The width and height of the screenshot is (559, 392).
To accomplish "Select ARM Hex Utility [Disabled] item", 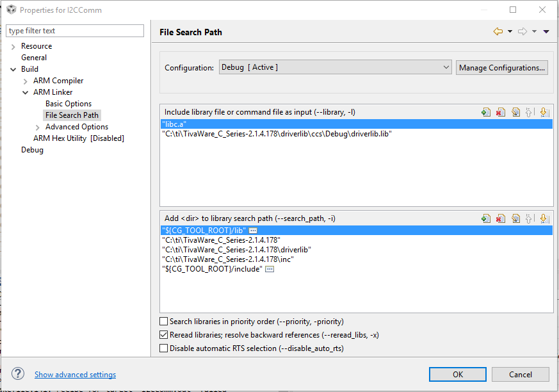I will (x=79, y=138).
